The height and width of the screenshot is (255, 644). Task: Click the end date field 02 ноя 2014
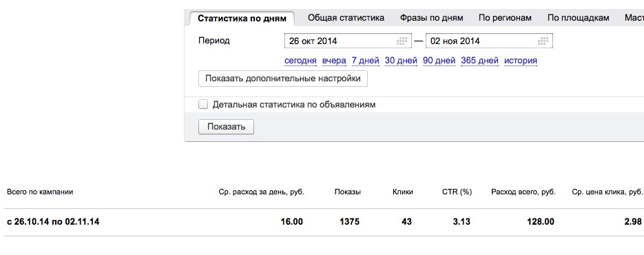(x=489, y=41)
